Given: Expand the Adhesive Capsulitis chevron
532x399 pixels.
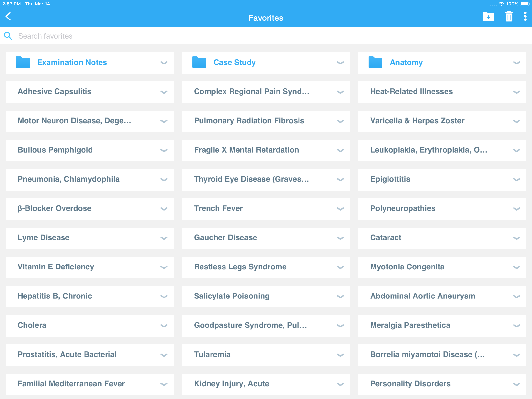Looking at the screenshot, I should [x=164, y=92].
